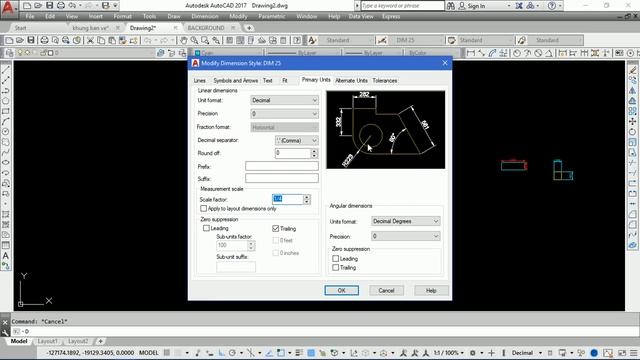The height and width of the screenshot is (360, 640).
Task: Switch to Symbols and Arrows tab
Action: tap(236, 80)
